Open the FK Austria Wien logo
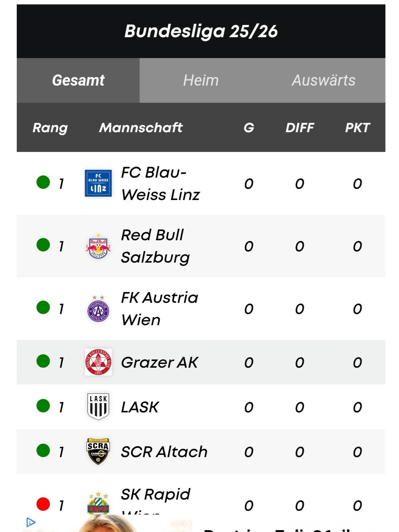 (98, 308)
